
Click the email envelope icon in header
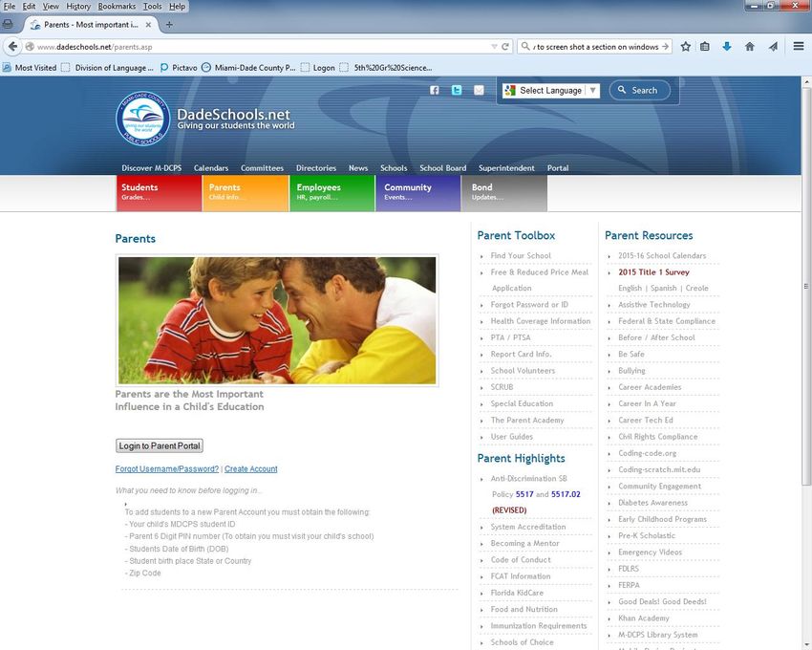tap(479, 90)
